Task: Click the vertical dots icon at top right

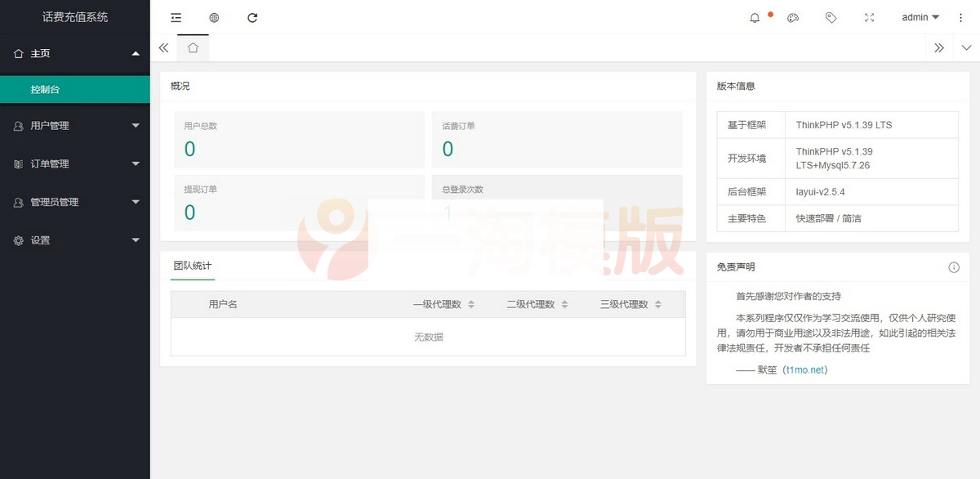Action: point(961,17)
